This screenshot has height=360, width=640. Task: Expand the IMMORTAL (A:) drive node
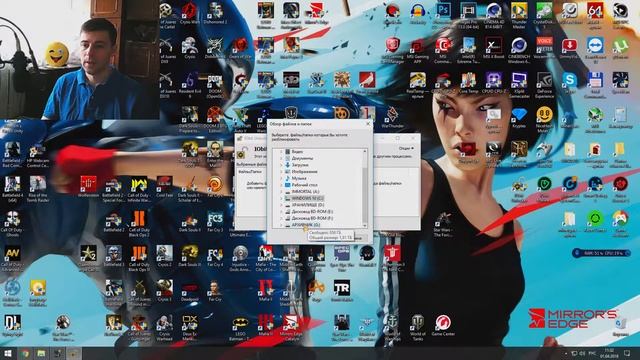click(x=281, y=192)
